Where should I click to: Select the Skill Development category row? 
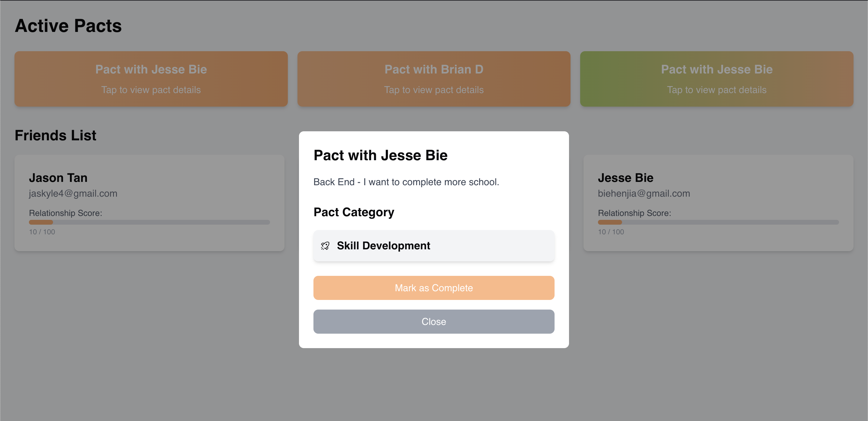434,246
